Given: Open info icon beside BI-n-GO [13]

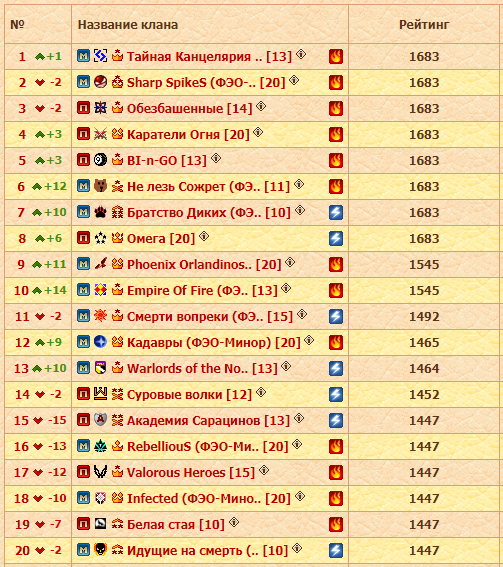Looking at the screenshot, I should tap(216, 158).
